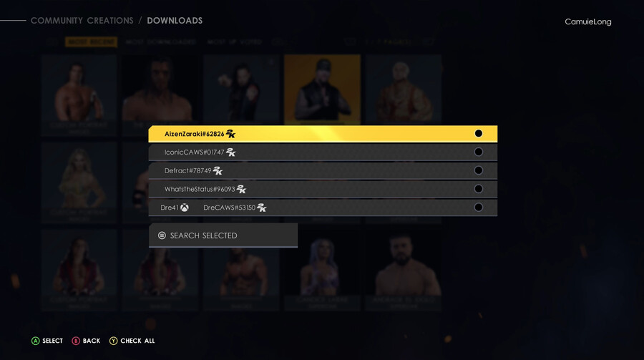Click the 2K logo next to IconicCAWS#01747

[x=231, y=152]
